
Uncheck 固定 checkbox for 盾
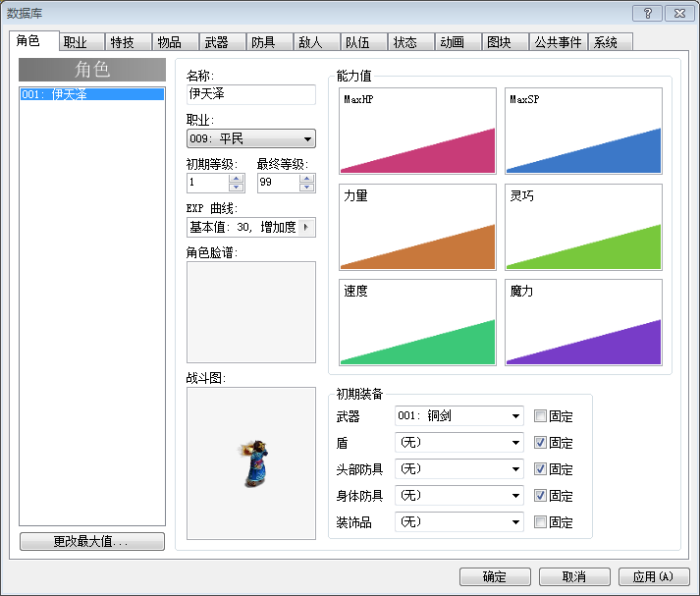tap(540, 443)
